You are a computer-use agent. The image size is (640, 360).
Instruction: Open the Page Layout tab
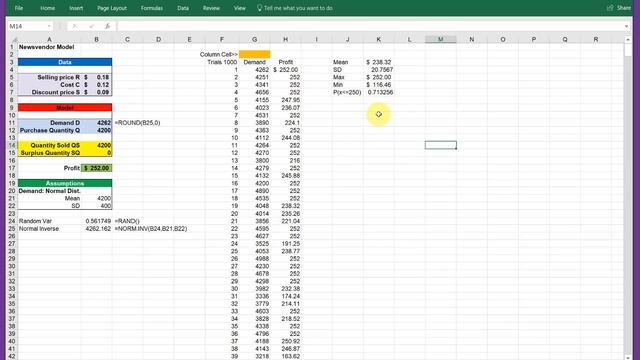[112, 8]
